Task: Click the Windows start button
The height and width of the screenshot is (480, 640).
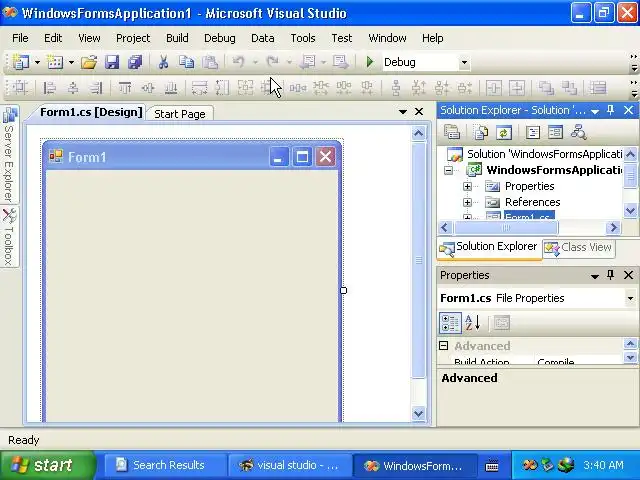Action: [47, 465]
